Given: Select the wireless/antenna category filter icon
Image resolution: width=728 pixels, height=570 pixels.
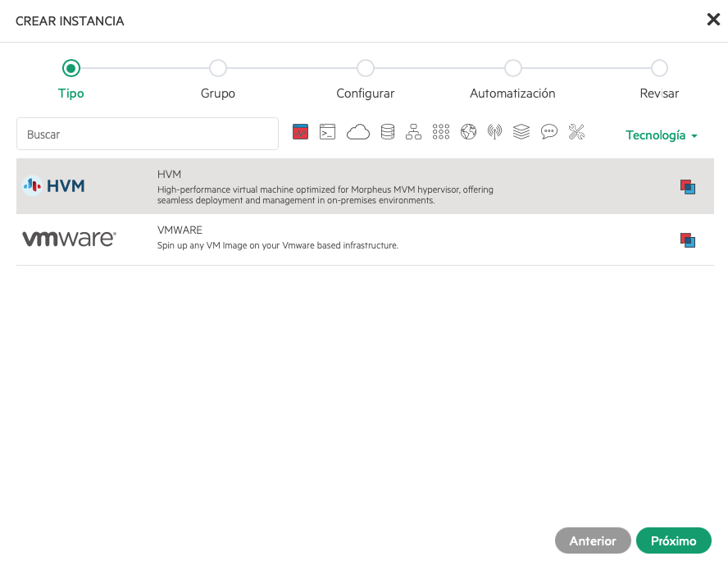Looking at the screenshot, I should point(494,131).
